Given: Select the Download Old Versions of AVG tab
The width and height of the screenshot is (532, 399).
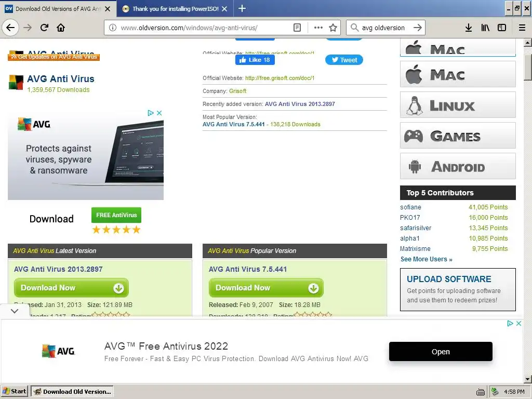Looking at the screenshot, I should [x=58, y=9].
